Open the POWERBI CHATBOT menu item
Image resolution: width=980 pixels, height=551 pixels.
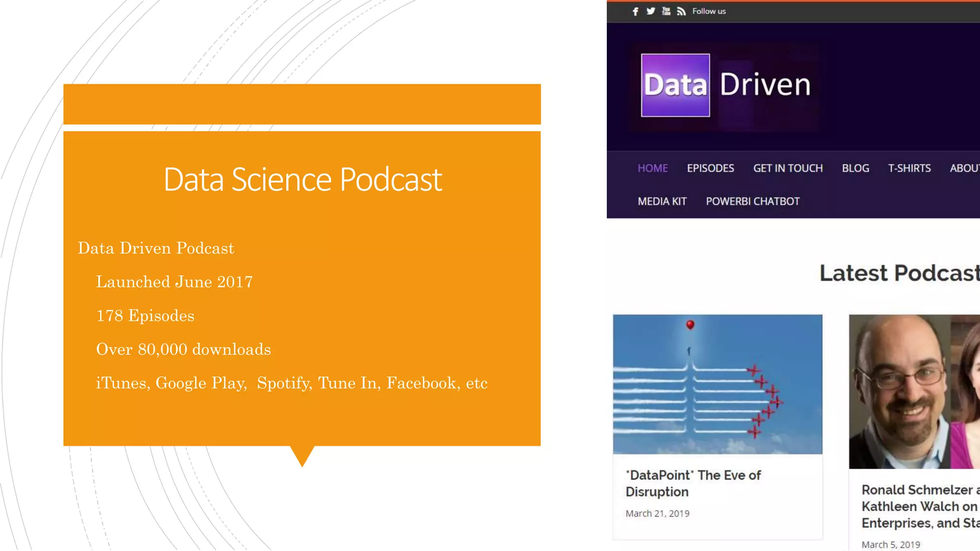[753, 201]
